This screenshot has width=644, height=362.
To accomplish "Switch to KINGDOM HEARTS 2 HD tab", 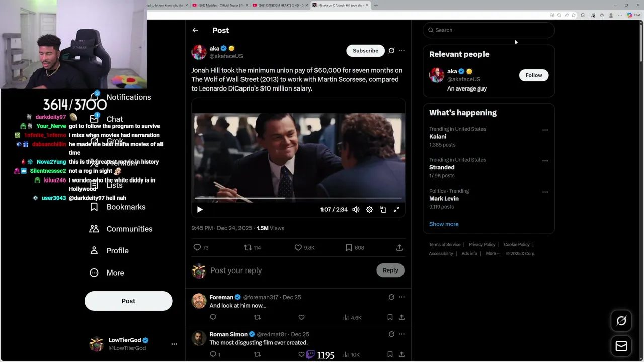I will pyautogui.click(x=280, y=5).
